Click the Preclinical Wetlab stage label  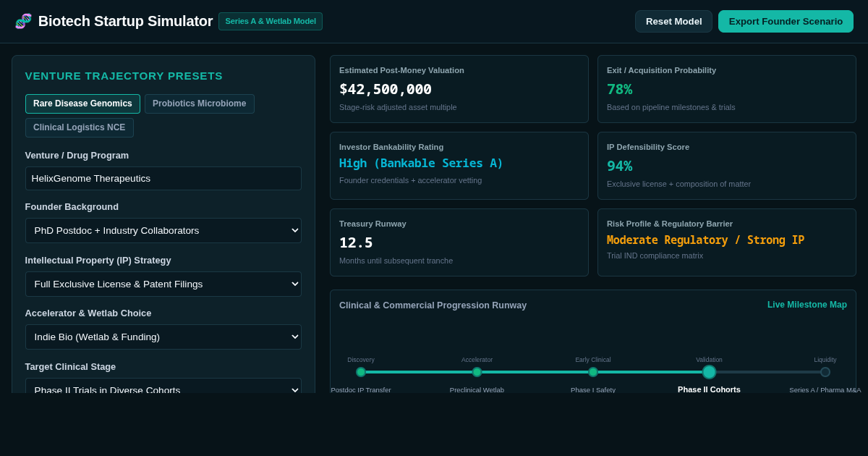coord(477,389)
